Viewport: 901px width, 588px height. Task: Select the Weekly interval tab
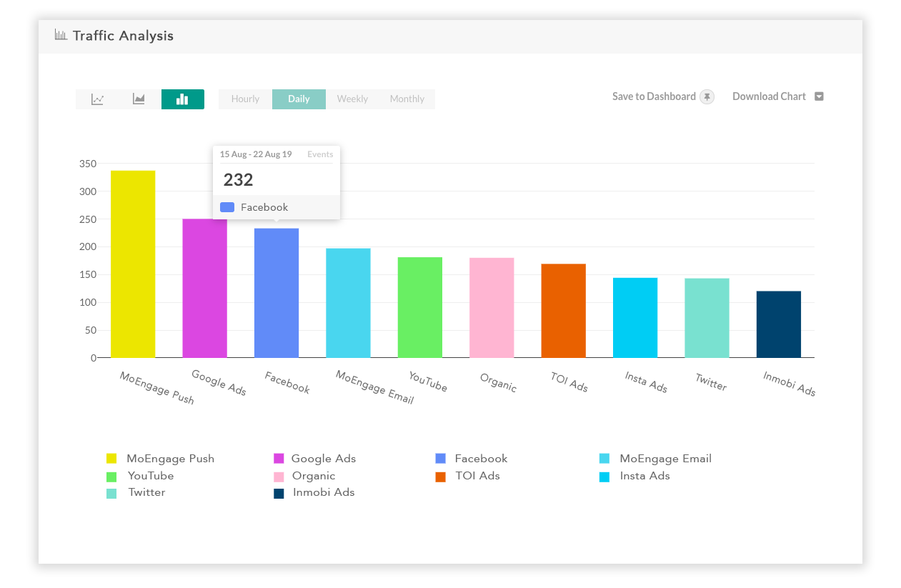352,99
